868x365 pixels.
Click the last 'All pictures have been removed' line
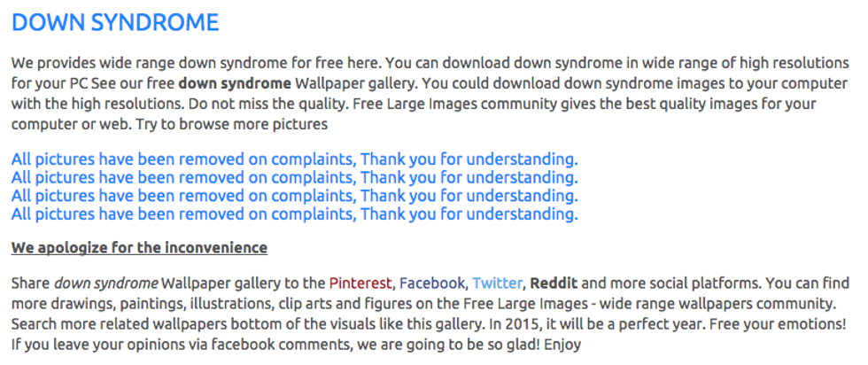(294, 214)
